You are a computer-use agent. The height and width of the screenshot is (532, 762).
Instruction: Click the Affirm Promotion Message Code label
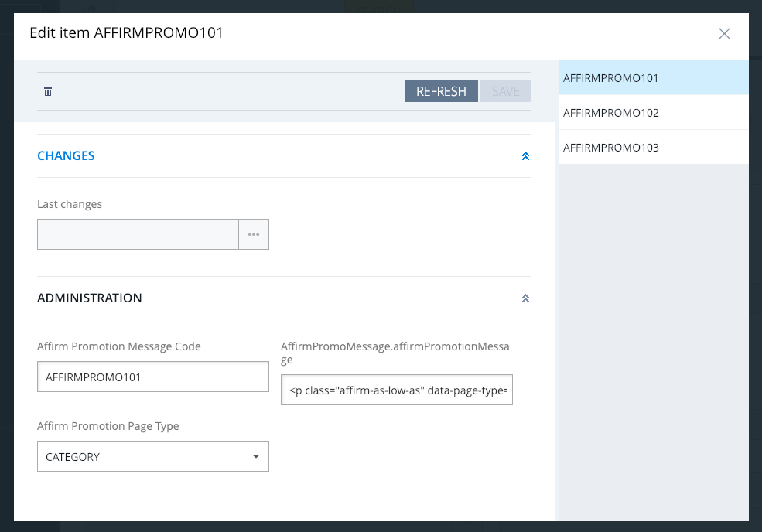point(119,346)
